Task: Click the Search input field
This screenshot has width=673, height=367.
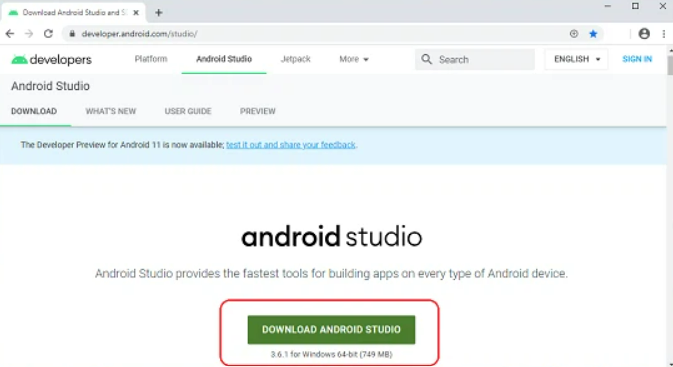Action: [x=475, y=59]
